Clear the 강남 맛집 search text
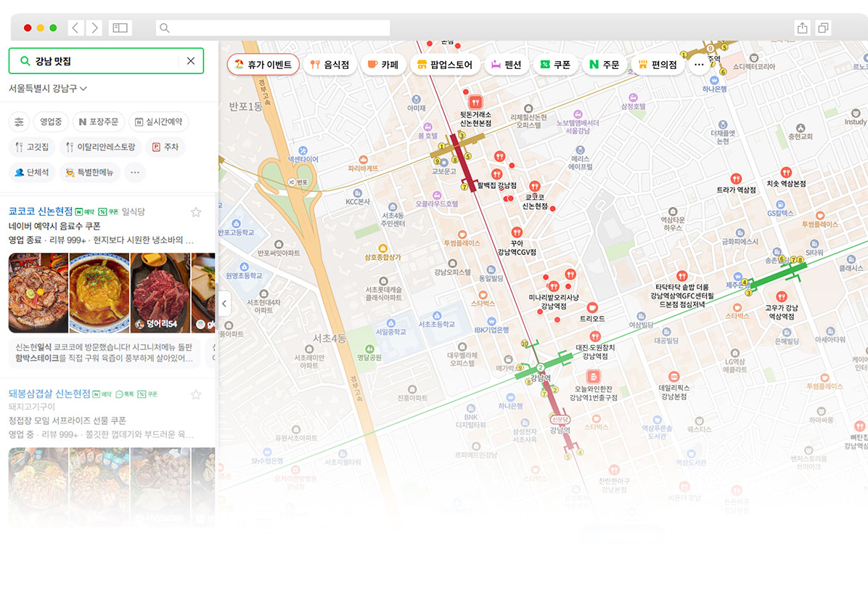Image resolution: width=868 pixels, height=613 pixels. pyautogui.click(x=190, y=61)
